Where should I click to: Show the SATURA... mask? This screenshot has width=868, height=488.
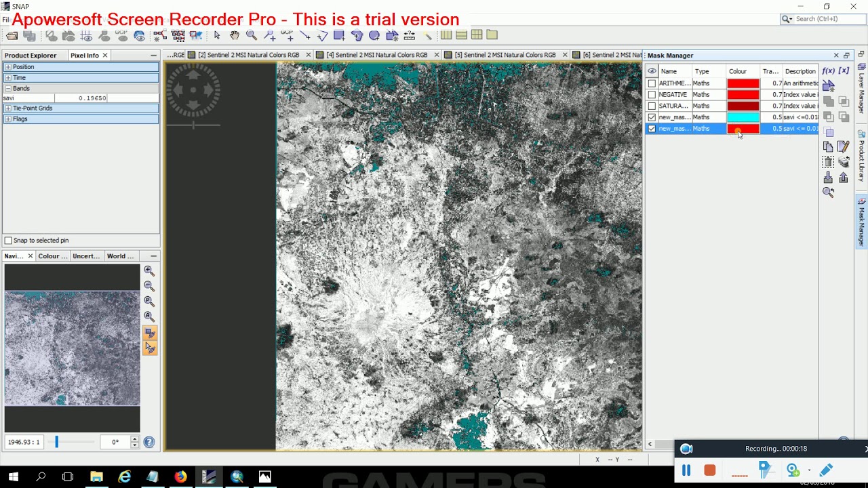coord(652,106)
